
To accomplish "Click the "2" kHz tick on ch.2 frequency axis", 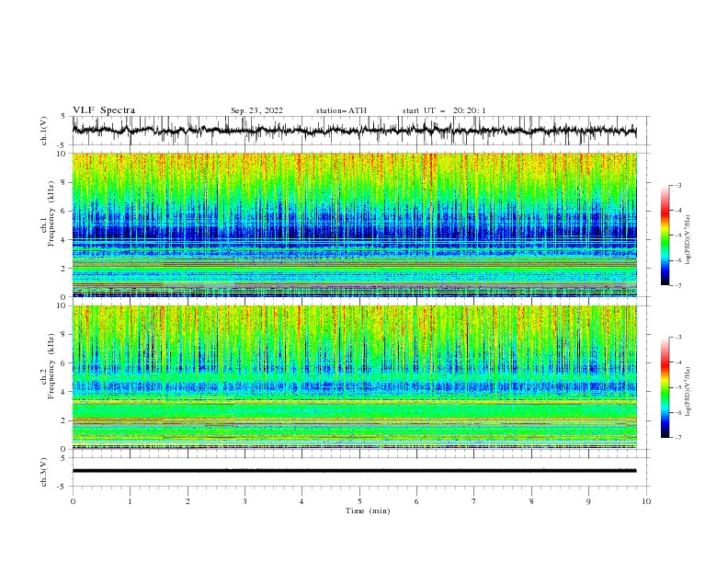I will click(x=64, y=420).
